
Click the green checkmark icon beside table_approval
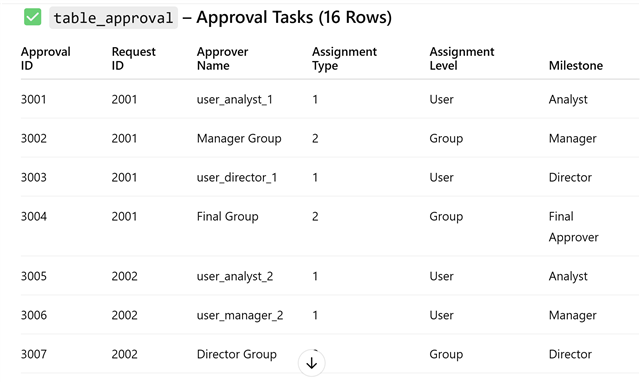33,17
